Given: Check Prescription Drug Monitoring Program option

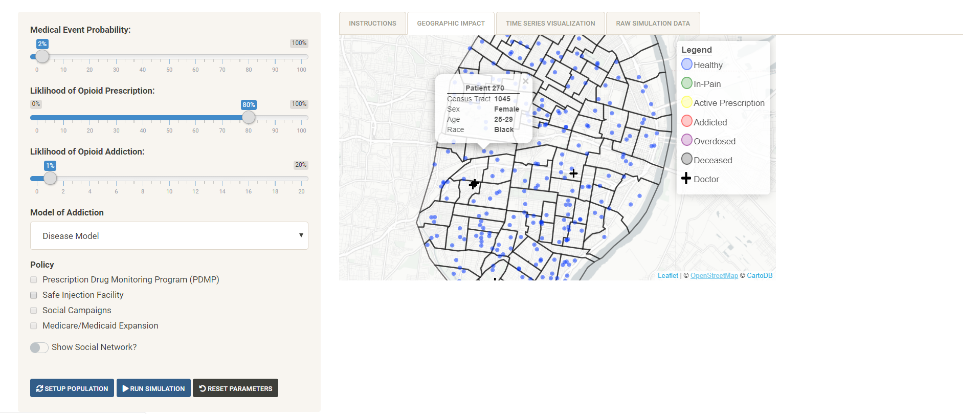Looking at the screenshot, I should tap(34, 280).
